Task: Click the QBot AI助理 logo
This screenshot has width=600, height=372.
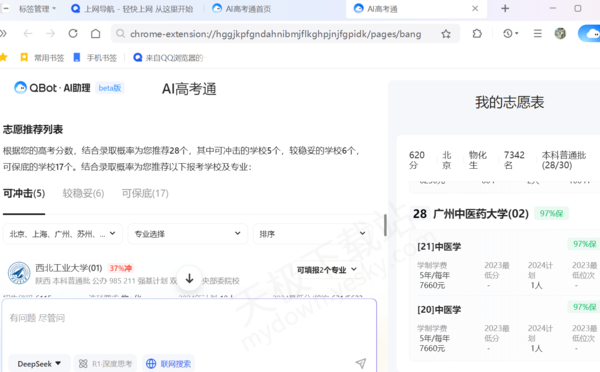Action: pos(52,88)
